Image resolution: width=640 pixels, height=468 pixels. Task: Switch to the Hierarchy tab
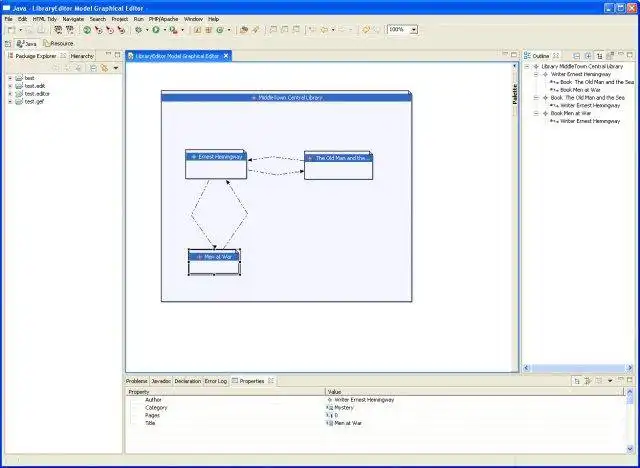tap(82, 56)
